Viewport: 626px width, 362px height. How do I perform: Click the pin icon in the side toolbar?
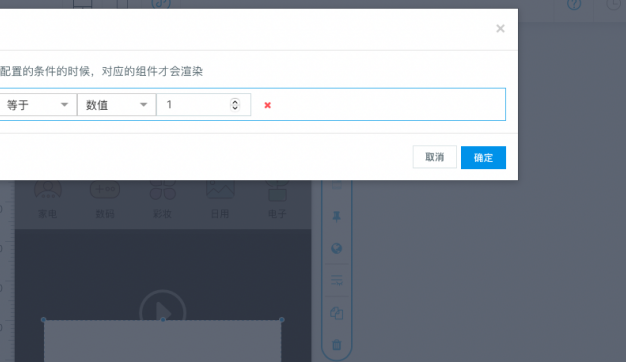[x=337, y=217]
